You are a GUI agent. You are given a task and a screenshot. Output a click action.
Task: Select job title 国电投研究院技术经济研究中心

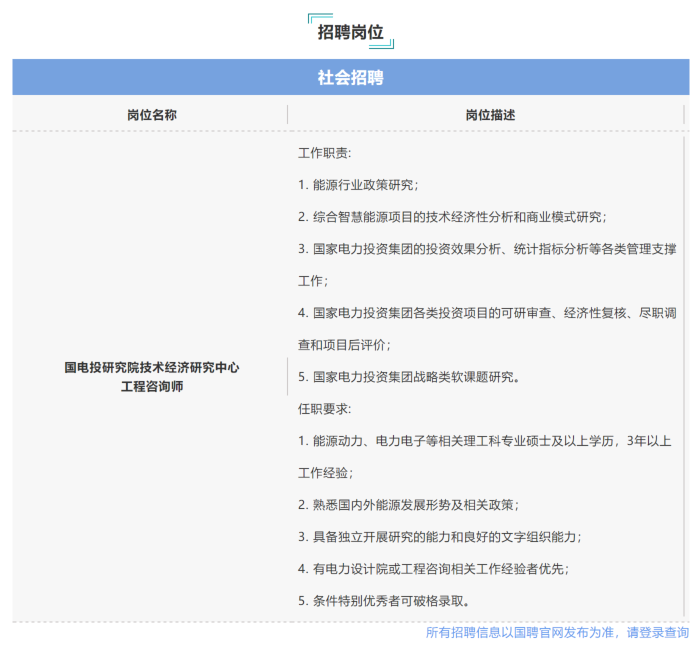coord(152,367)
